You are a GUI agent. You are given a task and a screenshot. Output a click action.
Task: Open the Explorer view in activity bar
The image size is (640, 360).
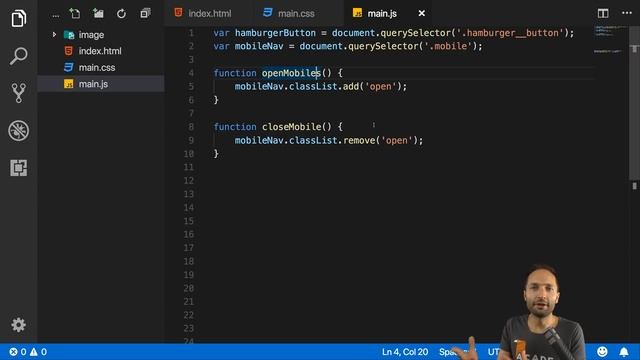[18, 18]
